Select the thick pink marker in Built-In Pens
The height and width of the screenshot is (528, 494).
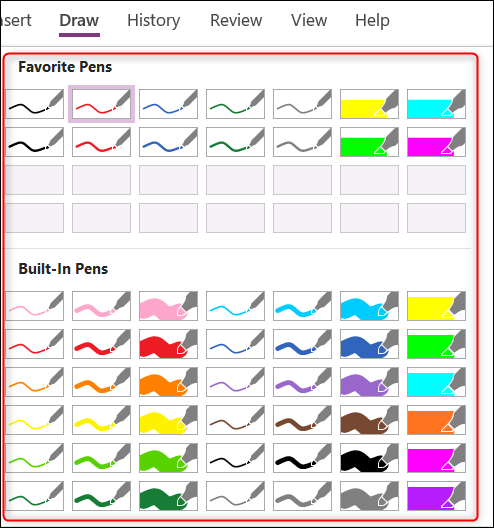coord(168,306)
